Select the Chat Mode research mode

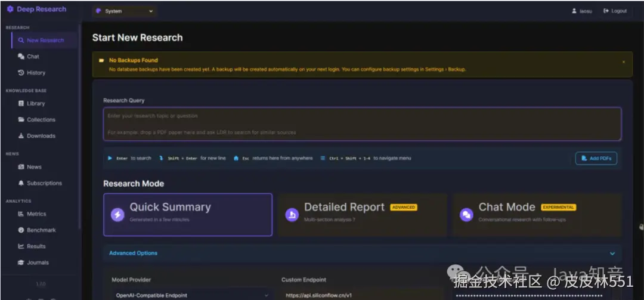(537, 215)
